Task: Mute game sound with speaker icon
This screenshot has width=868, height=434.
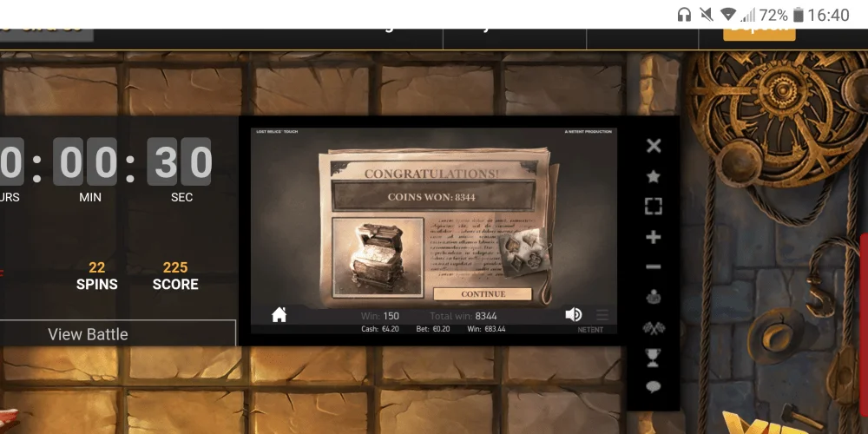Action: pos(574,315)
